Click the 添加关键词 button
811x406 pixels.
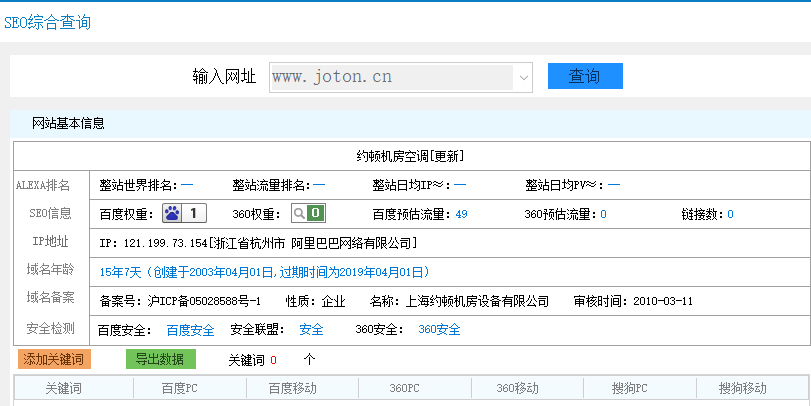[54, 359]
